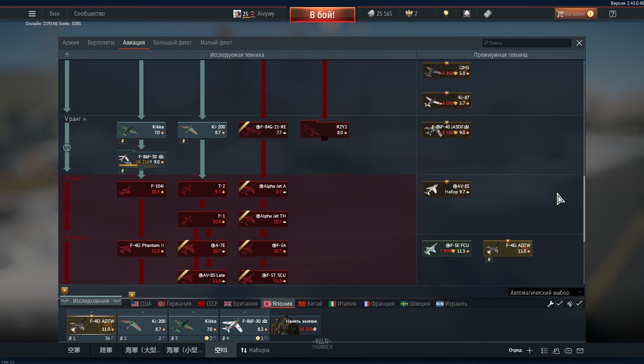
Task: Switch to the Армия tab
Action: [71, 43]
